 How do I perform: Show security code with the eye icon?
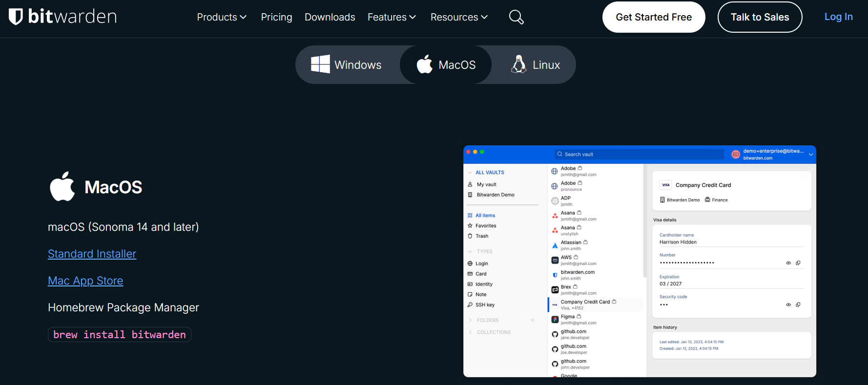(x=788, y=304)
